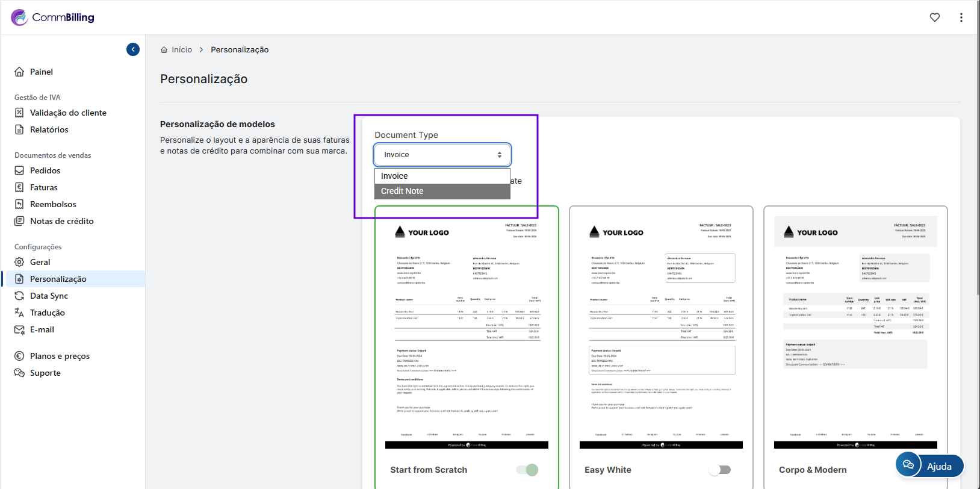Click the CommBilling logo
The height and width of the screenshot is (489, 980).
53,17
